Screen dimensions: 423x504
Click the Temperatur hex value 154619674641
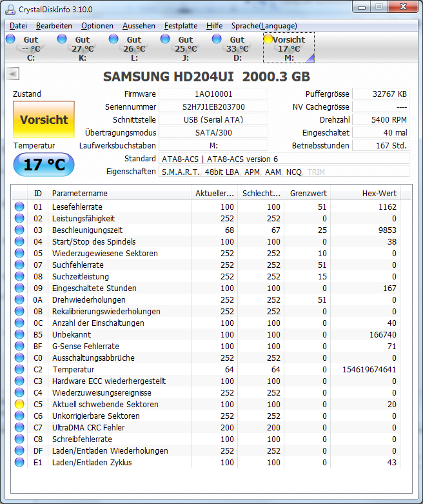pyautogui.click(x=369, y=369)
